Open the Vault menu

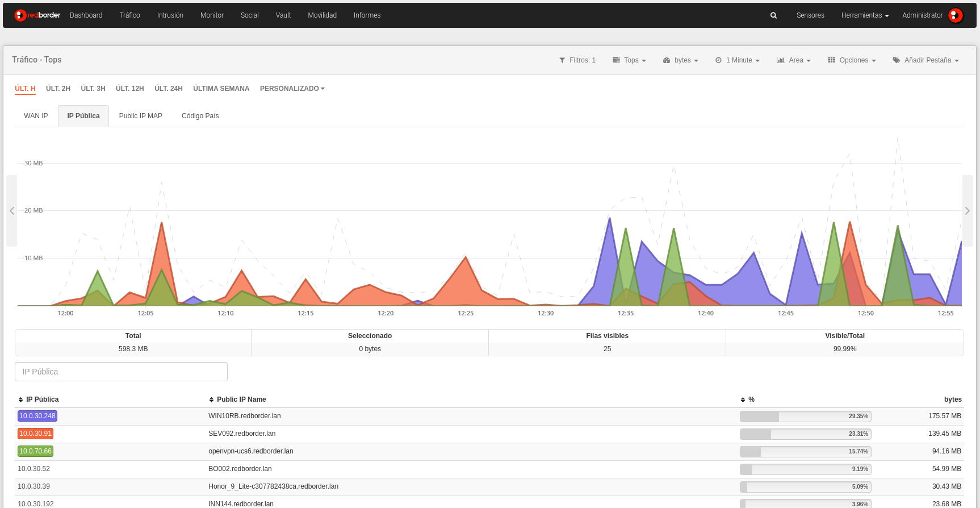[283, 15]
